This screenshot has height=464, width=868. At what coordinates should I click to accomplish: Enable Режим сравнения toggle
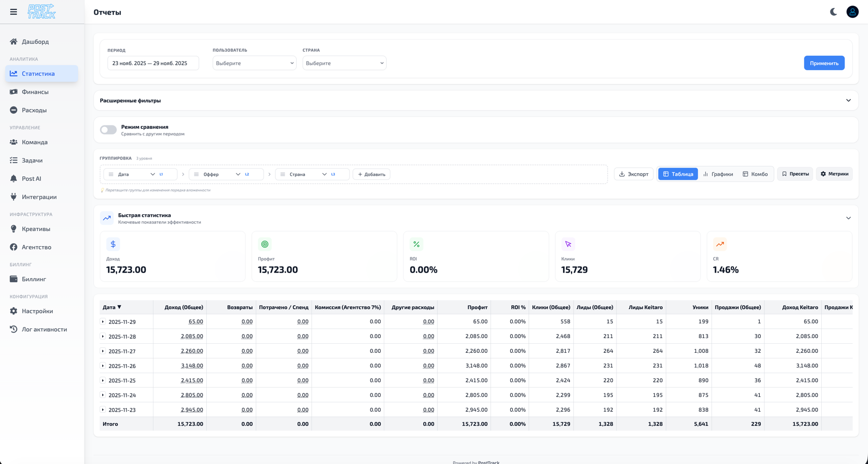click(108, 130)
